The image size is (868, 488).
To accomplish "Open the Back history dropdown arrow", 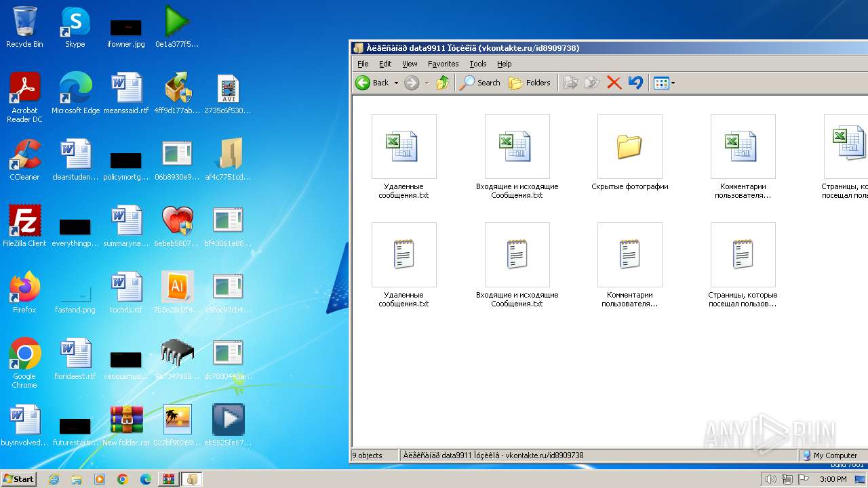I will pos(396,83).
